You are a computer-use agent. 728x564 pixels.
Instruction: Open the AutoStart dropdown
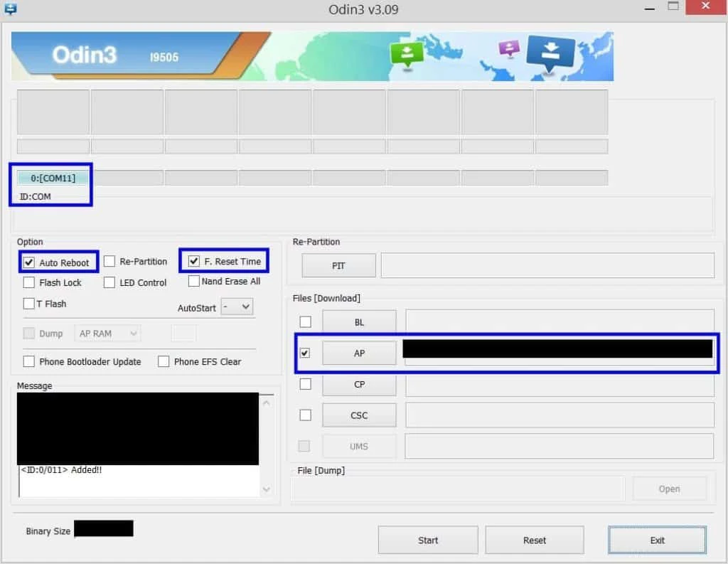tap(237, 307)
